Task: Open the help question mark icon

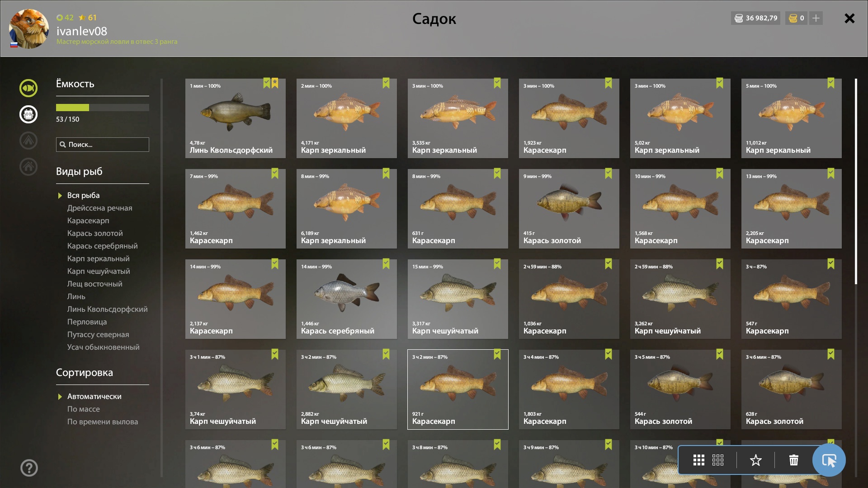Action: pyautogui.click(x=29, y=468)
